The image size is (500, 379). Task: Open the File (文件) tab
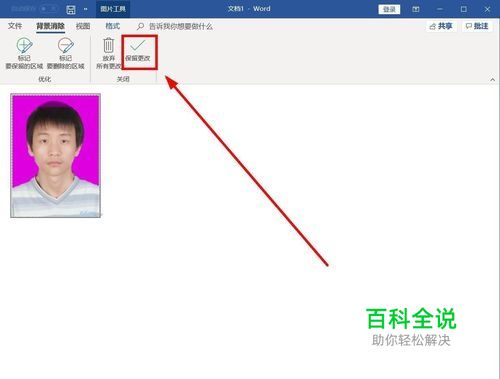(15, 26)
